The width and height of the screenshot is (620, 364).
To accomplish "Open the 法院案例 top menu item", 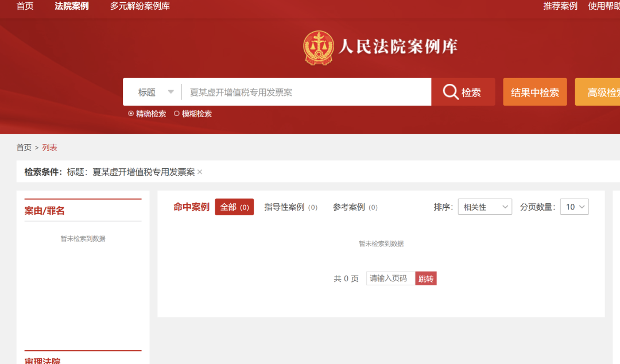I will click(x=72, y=6).
